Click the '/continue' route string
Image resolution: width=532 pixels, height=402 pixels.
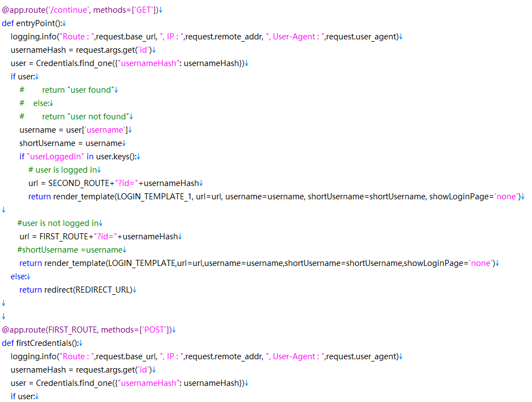69,10
